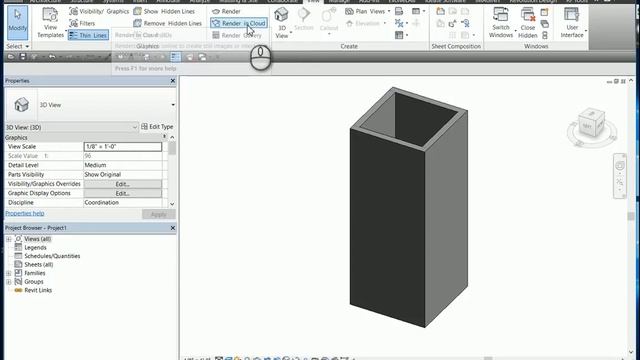Viewport: 640px width, 360px height.
Task: Open the User Interface menu
Action: 572,22
